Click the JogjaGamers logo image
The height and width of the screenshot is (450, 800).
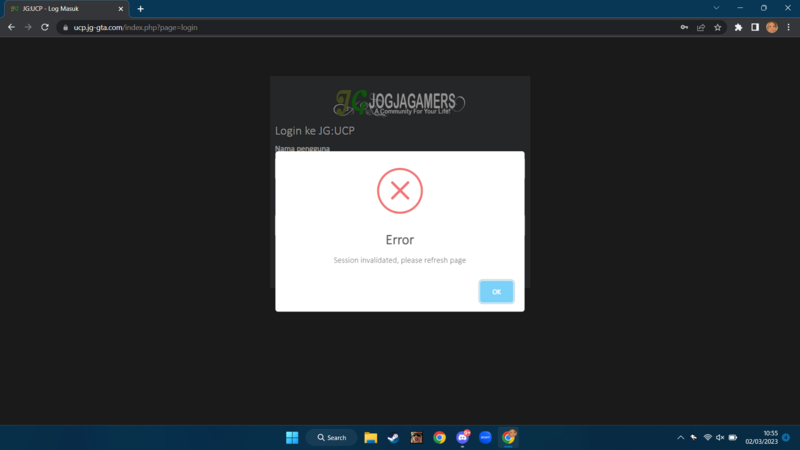399,103
